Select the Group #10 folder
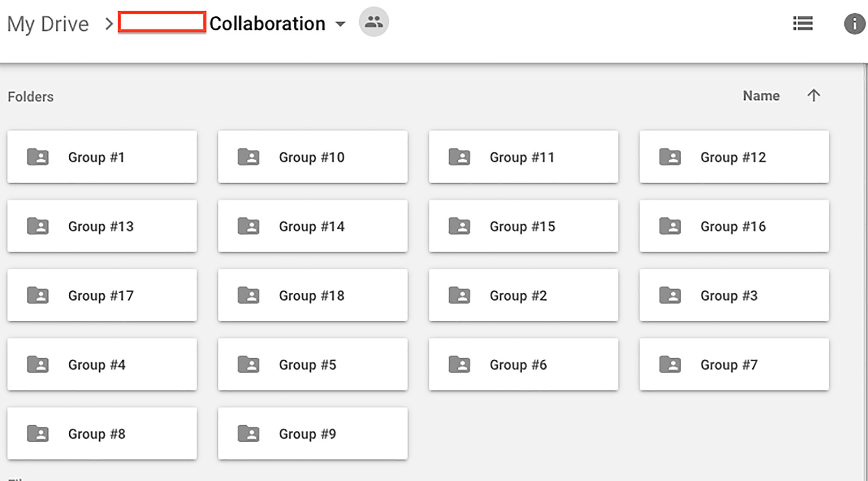The height and width of the screenshot is (481, 868). [x=312, y=157]
